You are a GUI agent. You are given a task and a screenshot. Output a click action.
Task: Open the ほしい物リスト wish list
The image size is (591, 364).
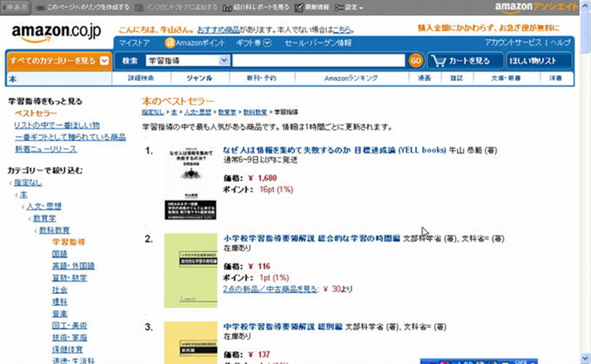[539, 61]
